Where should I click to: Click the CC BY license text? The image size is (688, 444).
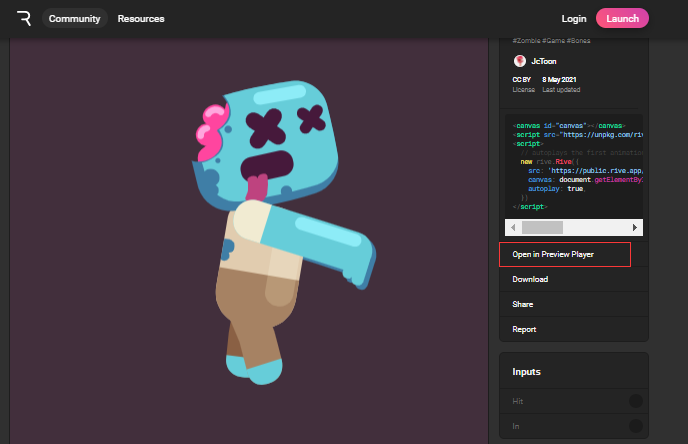[x=522, y=79]
